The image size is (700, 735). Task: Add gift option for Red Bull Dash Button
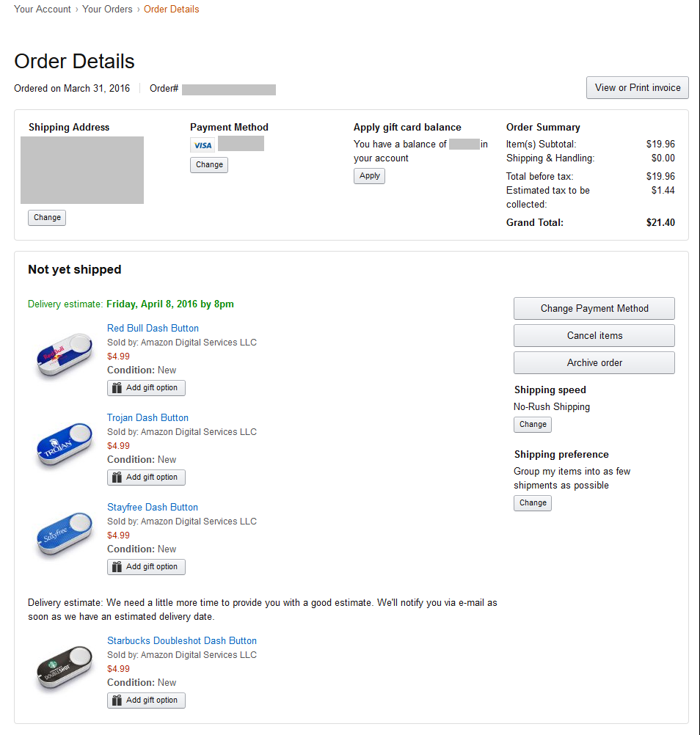tap(147, 388)
